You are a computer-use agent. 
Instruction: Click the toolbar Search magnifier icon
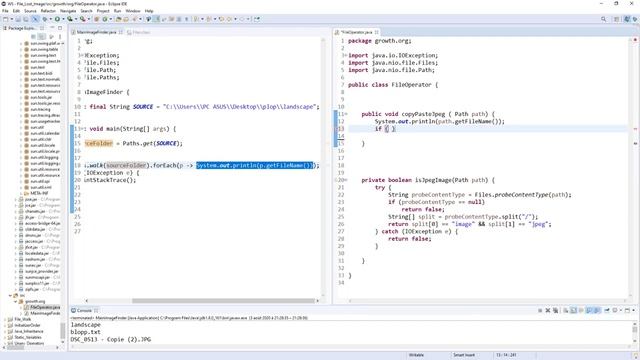603,19
